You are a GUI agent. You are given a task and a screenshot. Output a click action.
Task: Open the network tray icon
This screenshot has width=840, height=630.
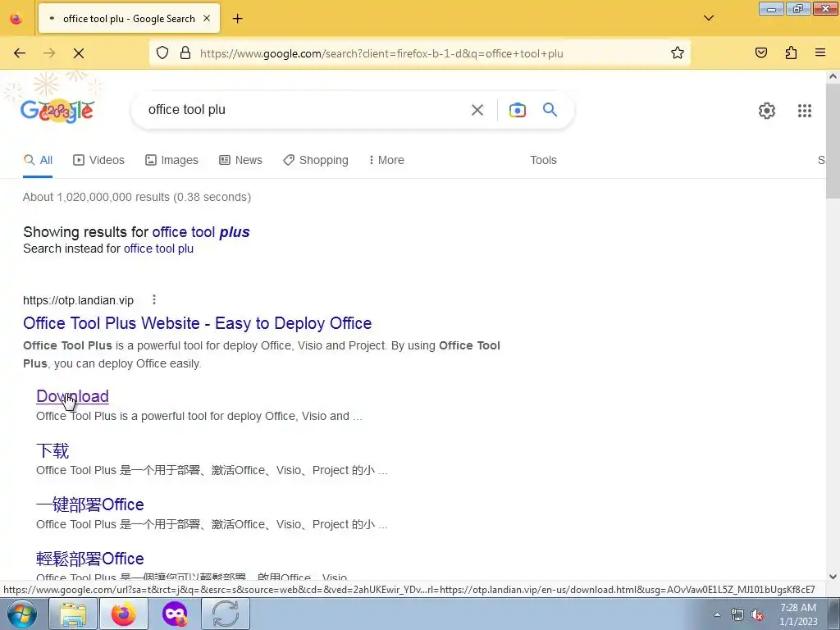pos(737,614)
